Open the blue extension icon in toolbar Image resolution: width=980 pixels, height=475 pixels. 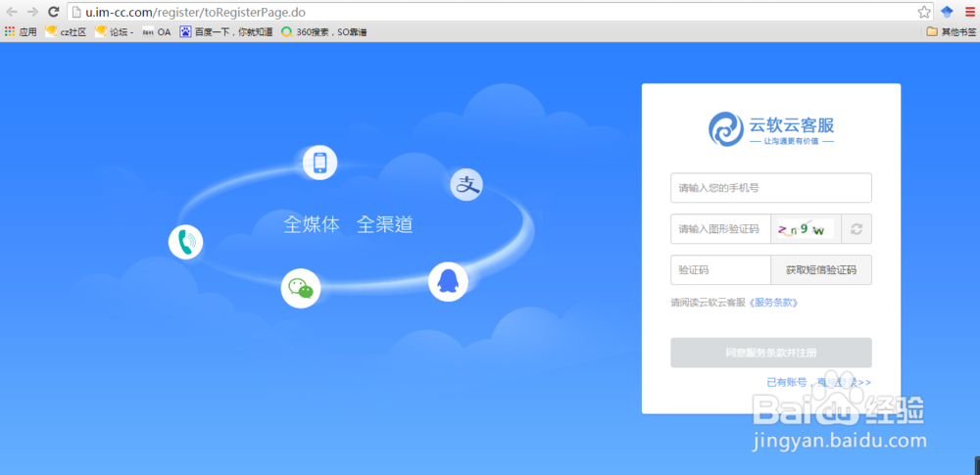(947, 12)
